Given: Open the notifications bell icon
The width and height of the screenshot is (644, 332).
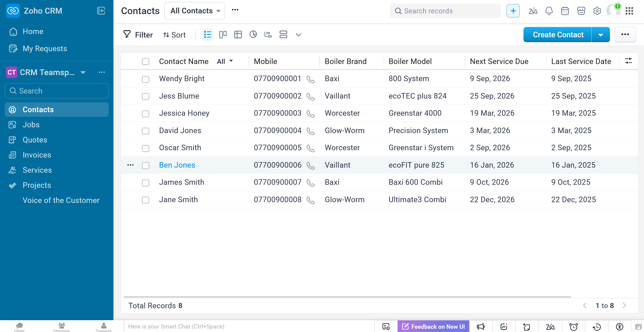Looking at the screenshot, I should tap(549, 11).
